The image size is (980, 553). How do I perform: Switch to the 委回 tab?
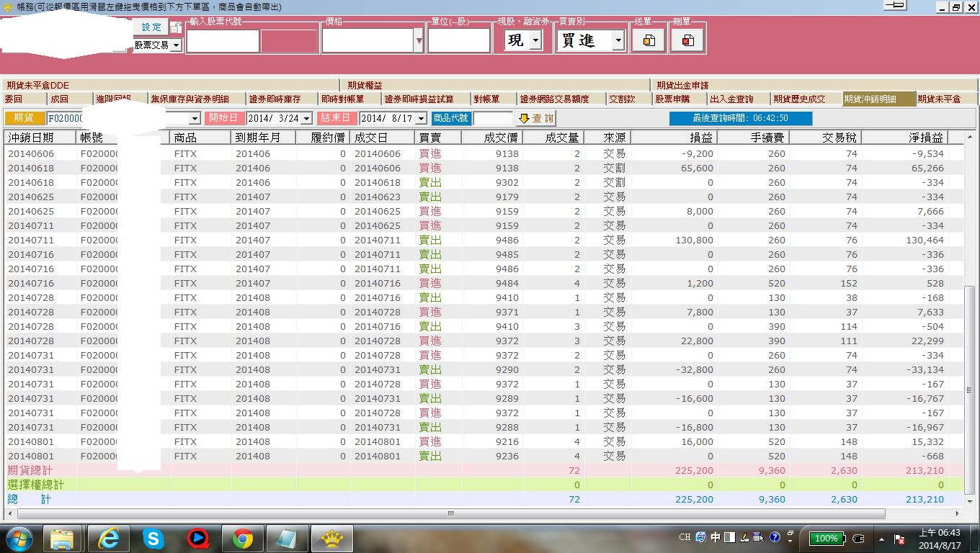(23, 99)
